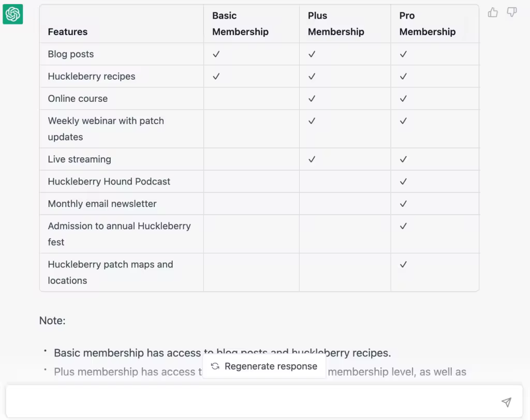
Task: Click the regenerate circular arrows icon
Action: (x=215, y=366)
